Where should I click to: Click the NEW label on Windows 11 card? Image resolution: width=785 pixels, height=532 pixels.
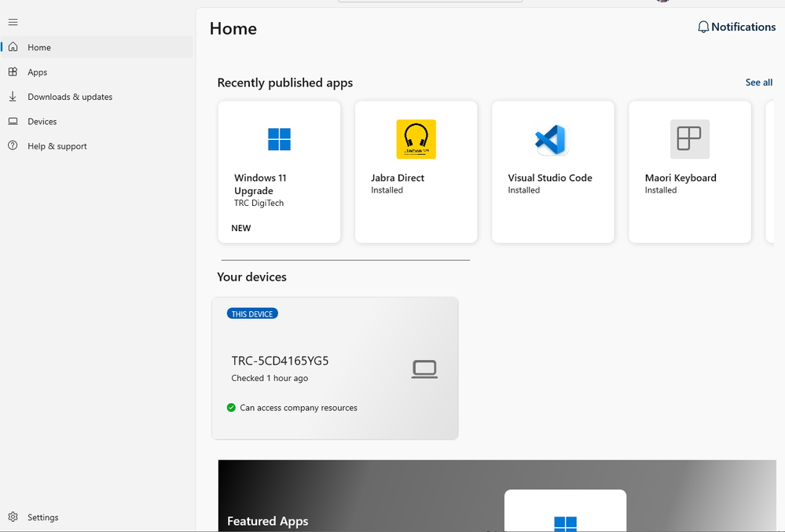coord(240,228)
